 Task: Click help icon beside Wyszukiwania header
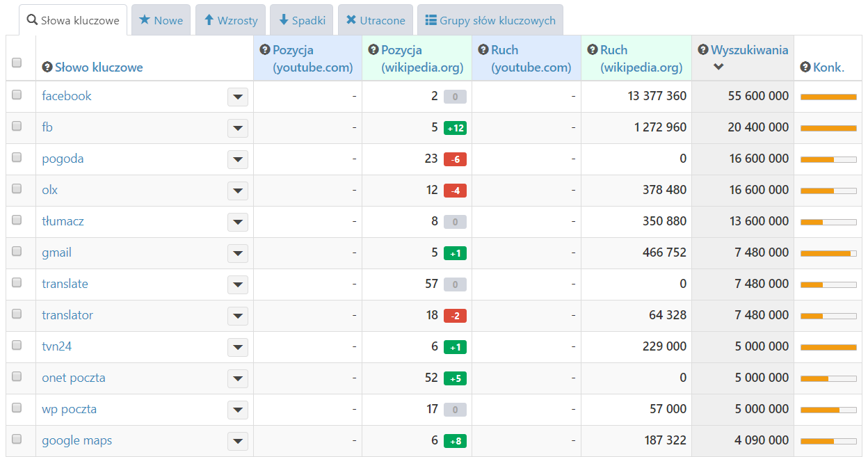pos(703,50)
